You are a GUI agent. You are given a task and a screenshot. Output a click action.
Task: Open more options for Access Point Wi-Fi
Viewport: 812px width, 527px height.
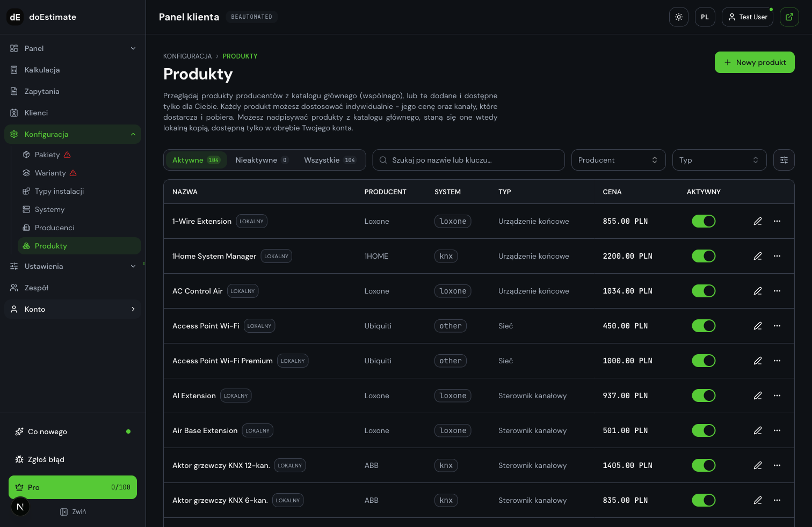click(777, 326)
